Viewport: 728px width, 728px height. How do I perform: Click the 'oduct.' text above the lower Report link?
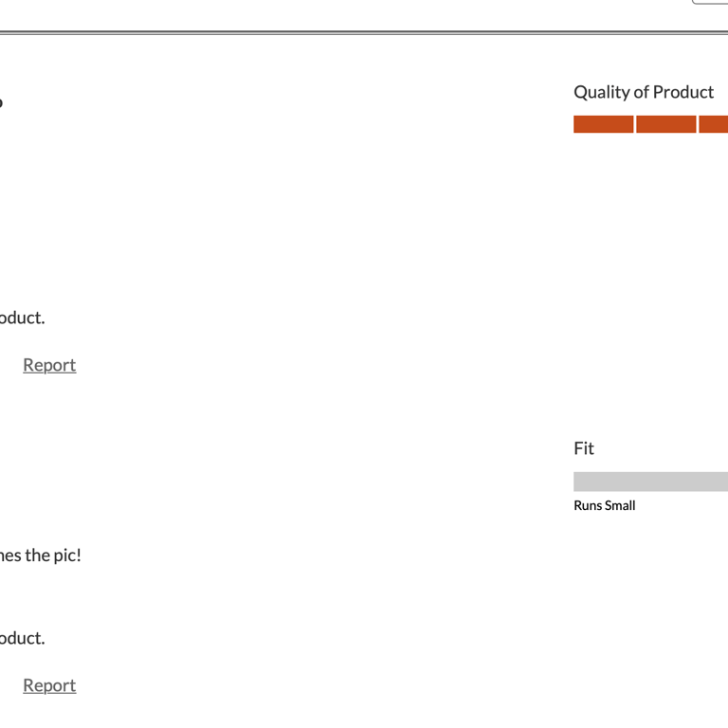(22, 638)
